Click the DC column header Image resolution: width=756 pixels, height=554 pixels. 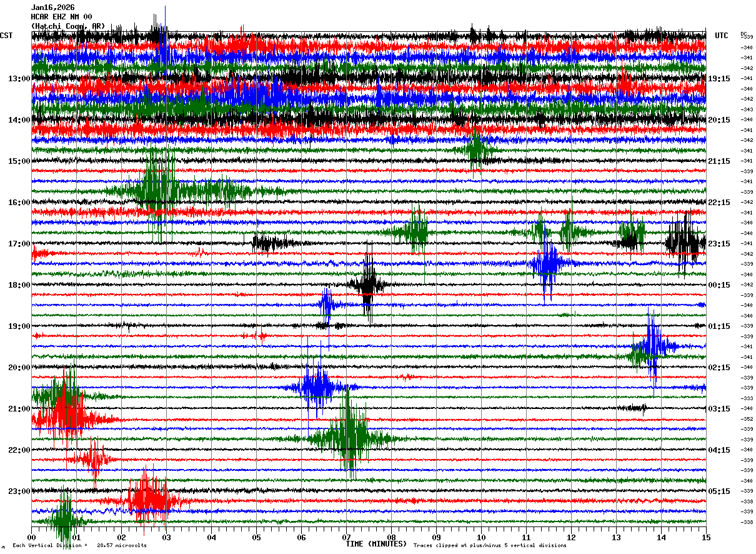click(744, 34)
